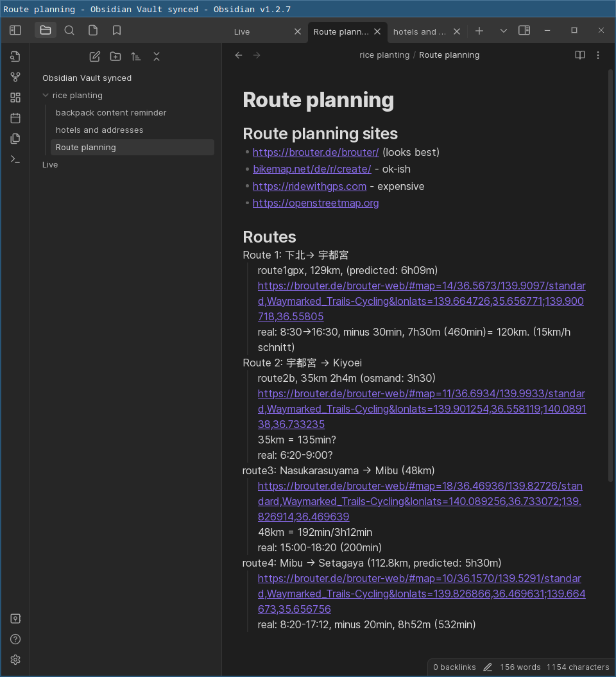This screenshot has height=677, width=616.
Task: Toggle the right sidebar panel icon
Action: (x=524, y=30)
